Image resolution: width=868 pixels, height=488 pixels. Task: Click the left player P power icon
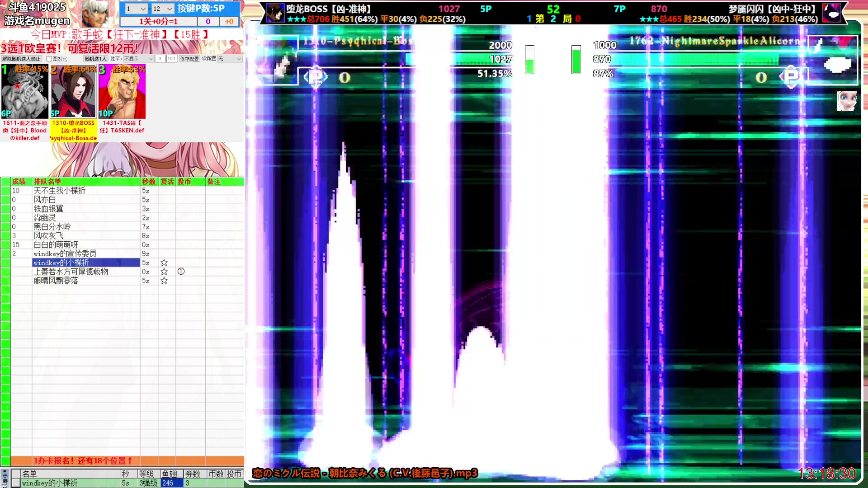316,77
